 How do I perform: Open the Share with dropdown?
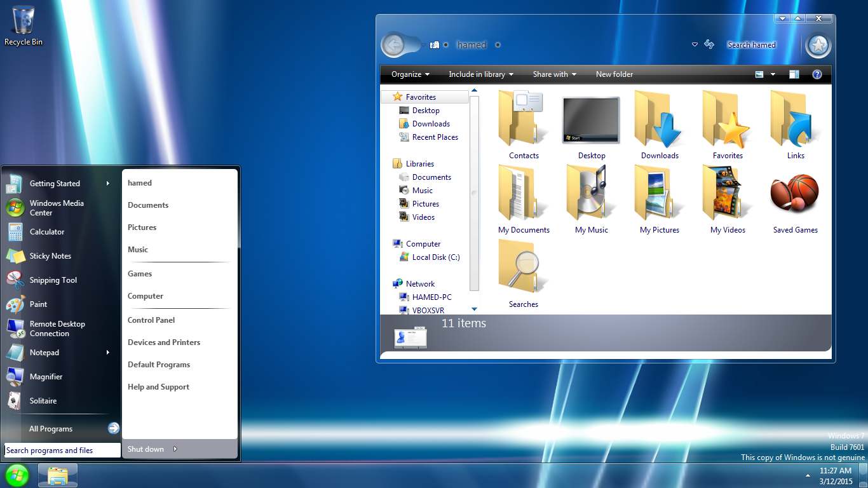click(553, 74)
